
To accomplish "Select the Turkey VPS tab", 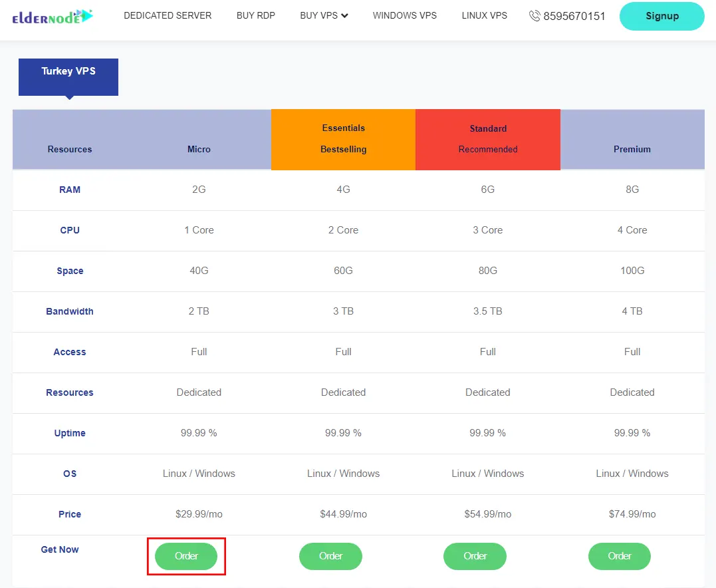I will (x=68, y=72).
